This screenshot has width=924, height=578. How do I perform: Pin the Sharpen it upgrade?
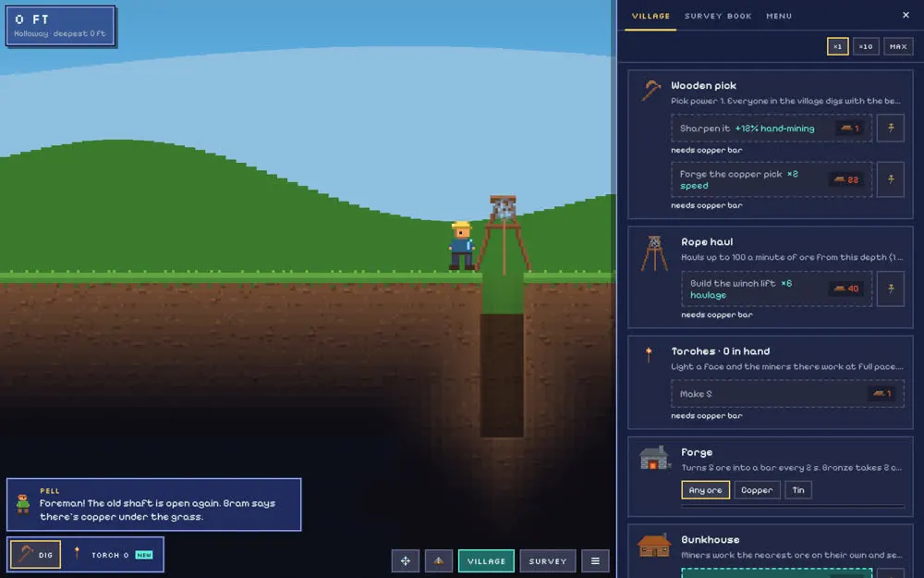click(891, 128)
